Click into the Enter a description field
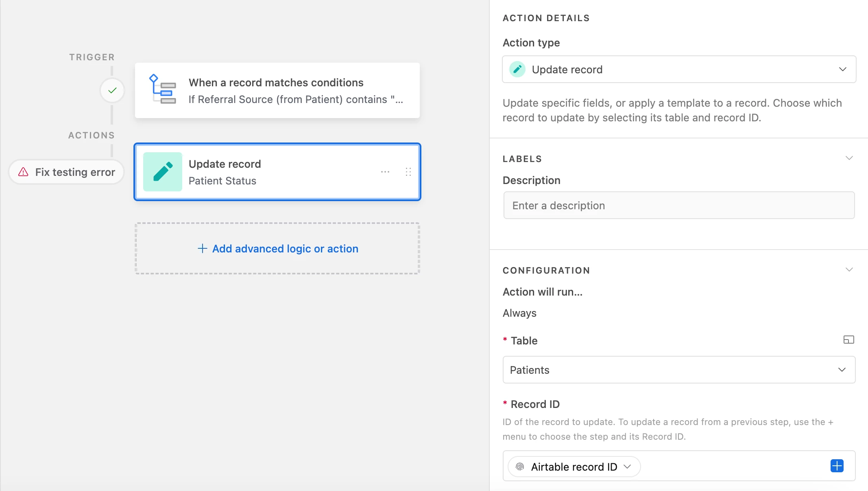 pos(679,205)
